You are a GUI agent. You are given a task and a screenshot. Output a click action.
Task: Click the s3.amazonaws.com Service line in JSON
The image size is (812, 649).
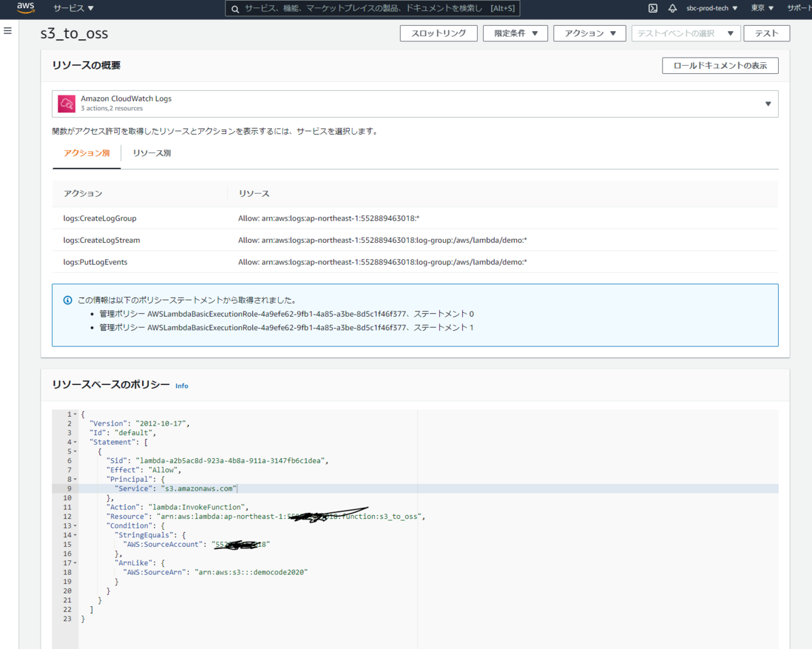pos(175,489)
